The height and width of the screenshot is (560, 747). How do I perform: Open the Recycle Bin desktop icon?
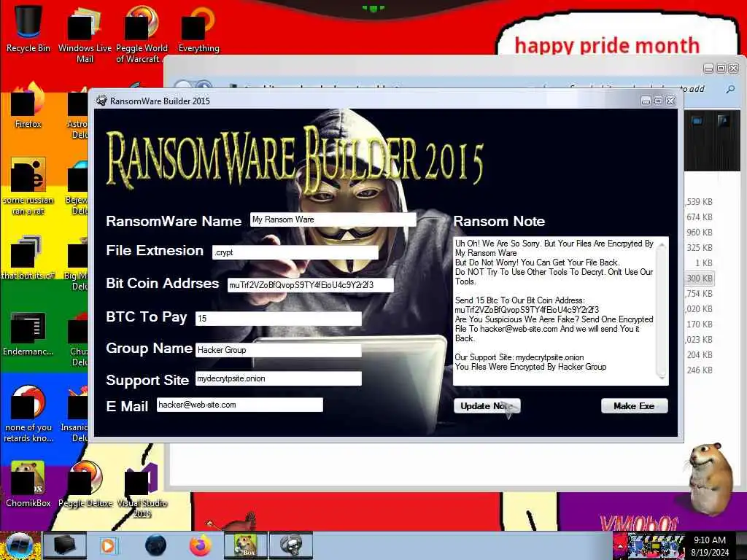[x=28, y=29]
